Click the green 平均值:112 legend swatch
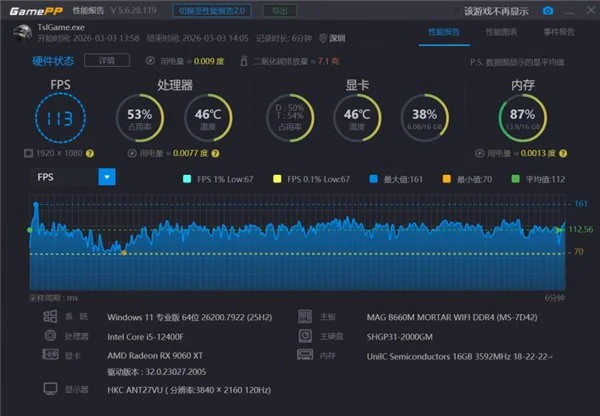The height and width of the screenshot is (416, 600). coord(515,179)
